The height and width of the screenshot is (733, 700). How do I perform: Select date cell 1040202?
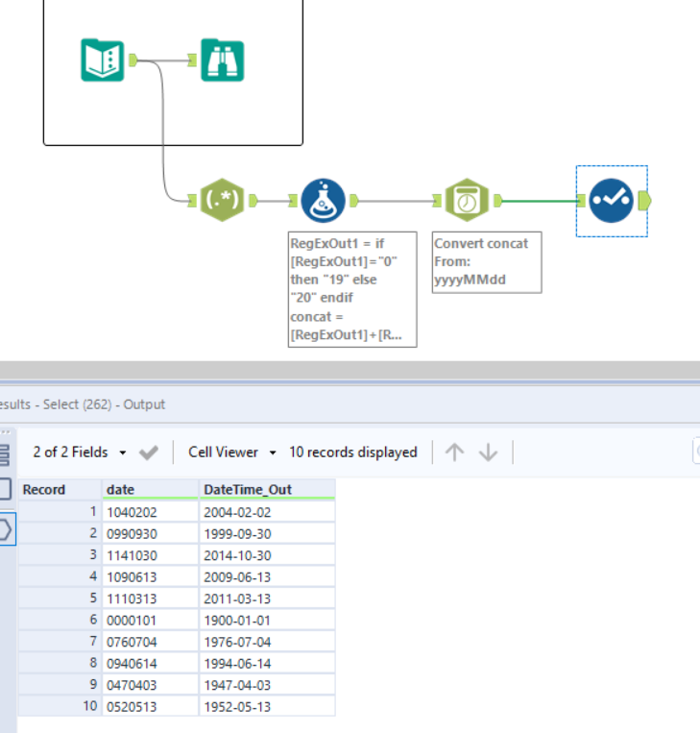151,512
